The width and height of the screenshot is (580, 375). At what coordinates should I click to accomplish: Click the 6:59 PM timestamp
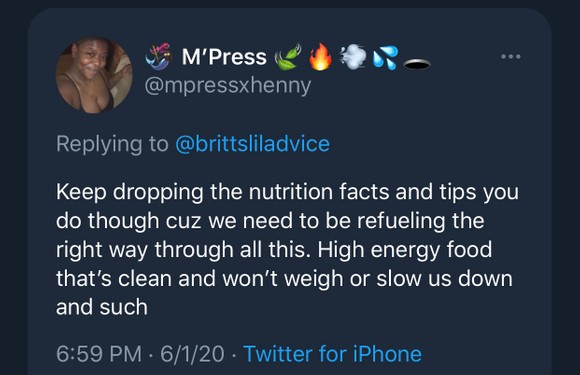(99, 354)
